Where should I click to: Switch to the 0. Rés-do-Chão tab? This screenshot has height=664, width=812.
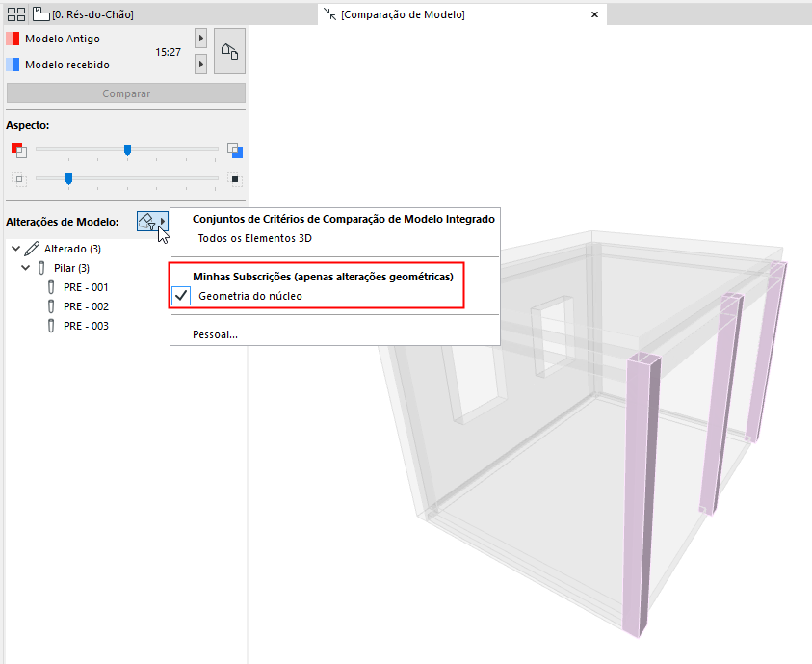click(x=84, y=14)
